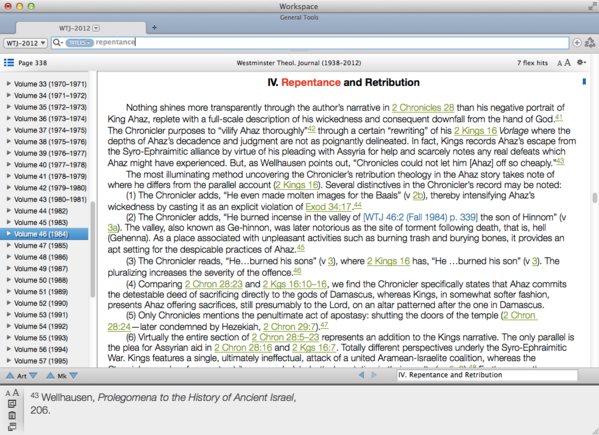The height and width of the screenshot is (435, 599).
Task: Click the clipboard icon in footnote pane
Action: [12, 416]
